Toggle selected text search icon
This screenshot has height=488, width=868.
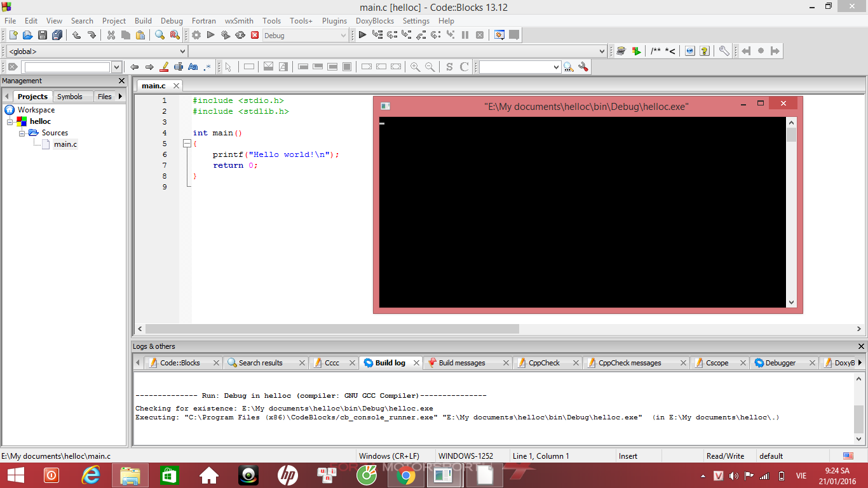(179, 67)
